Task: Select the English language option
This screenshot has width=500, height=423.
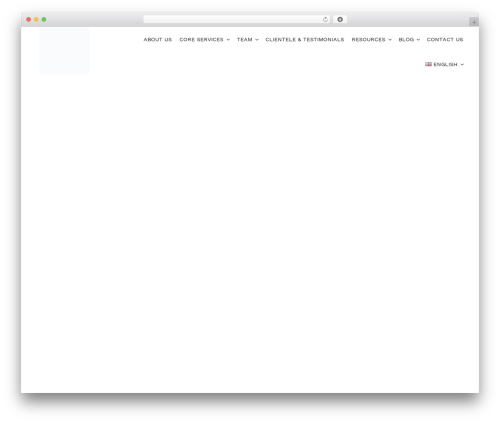Action: pos(445,64)
